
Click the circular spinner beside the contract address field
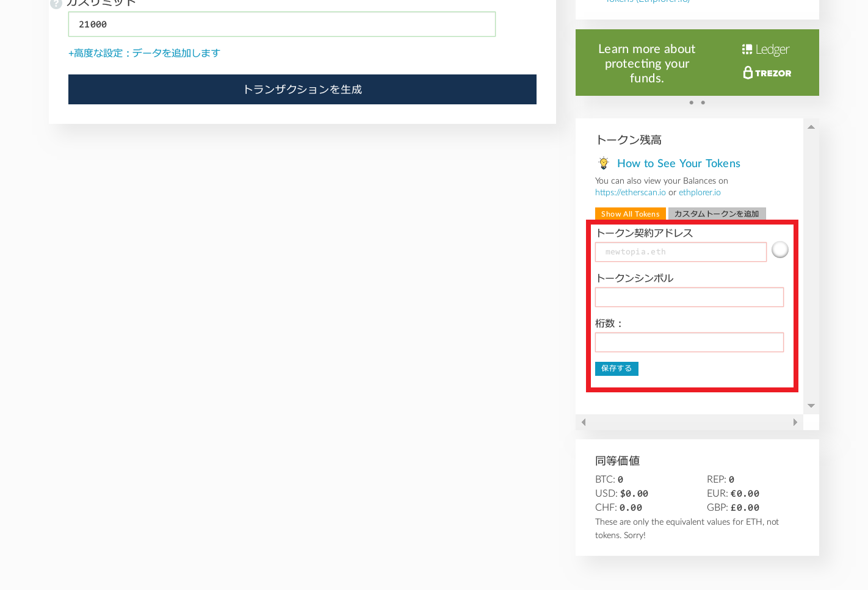779,250
